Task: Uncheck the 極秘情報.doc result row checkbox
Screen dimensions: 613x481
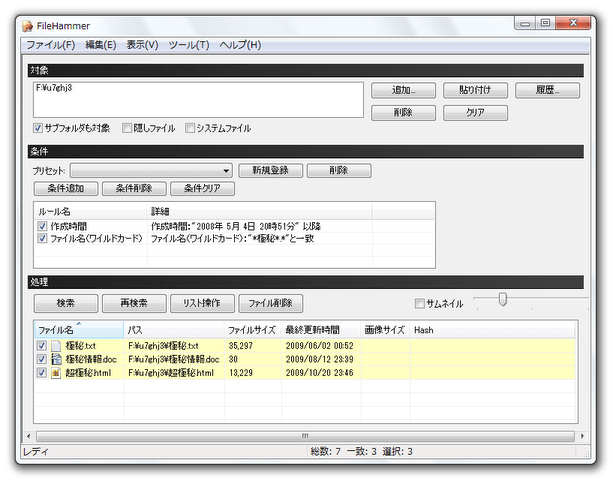Action: [x=41, y=359]
